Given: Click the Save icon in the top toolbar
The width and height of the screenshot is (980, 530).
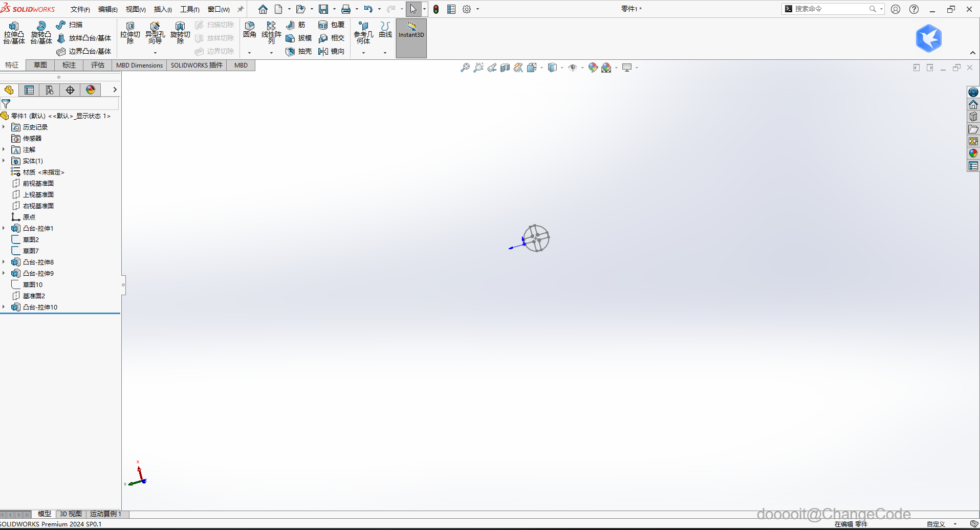Looking at the screenshot, I should coord(323,9).
